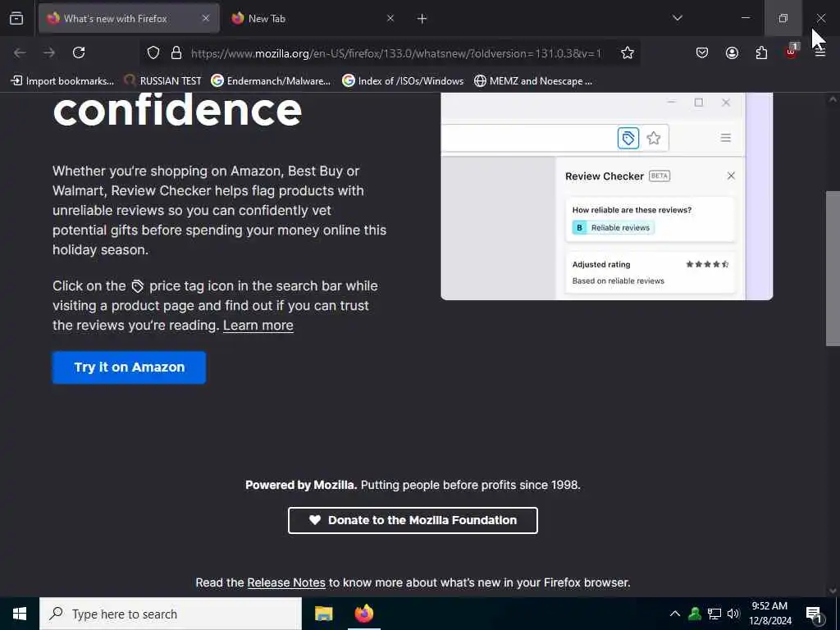View site security lock info
This screenshot has height=630, width=840.
[x=176, y=53]
